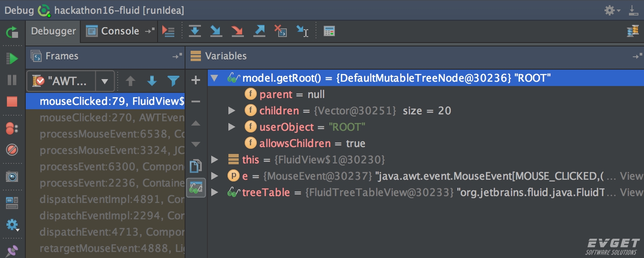Viewport: 644px width, 258px height.
Task: Click Step Into button
Action: (216, 31)
